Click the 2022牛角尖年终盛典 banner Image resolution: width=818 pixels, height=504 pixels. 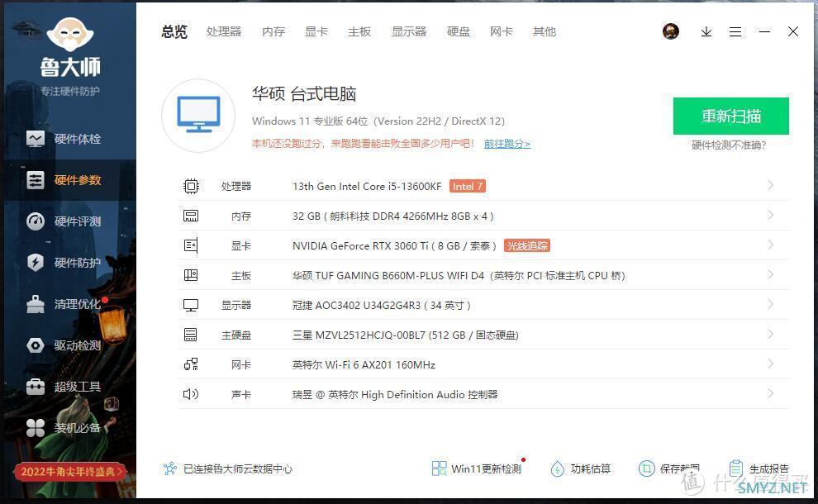pos(69,472)
